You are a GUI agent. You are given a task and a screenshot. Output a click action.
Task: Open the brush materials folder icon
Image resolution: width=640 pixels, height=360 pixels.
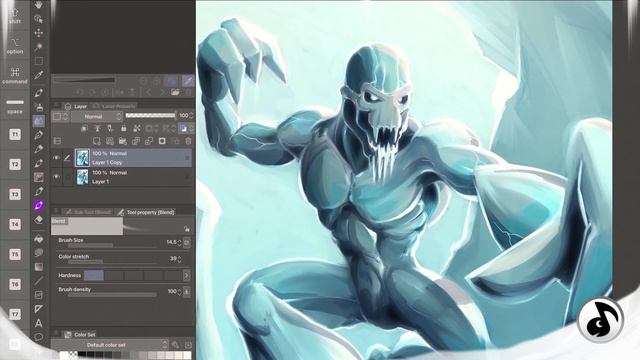[175, 92]
